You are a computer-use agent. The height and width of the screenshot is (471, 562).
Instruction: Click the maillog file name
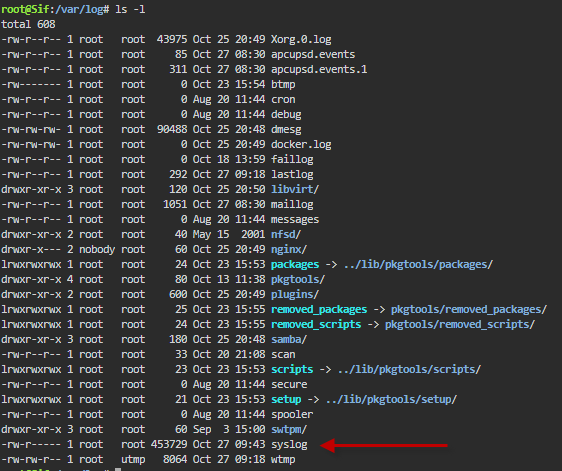click(292, 204)
